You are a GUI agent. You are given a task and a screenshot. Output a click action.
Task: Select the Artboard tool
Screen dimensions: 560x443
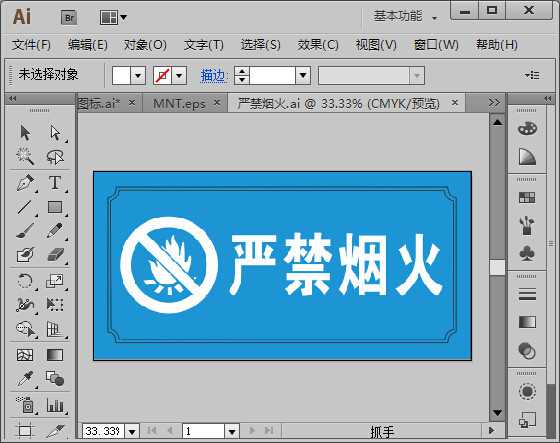point(25,430)
